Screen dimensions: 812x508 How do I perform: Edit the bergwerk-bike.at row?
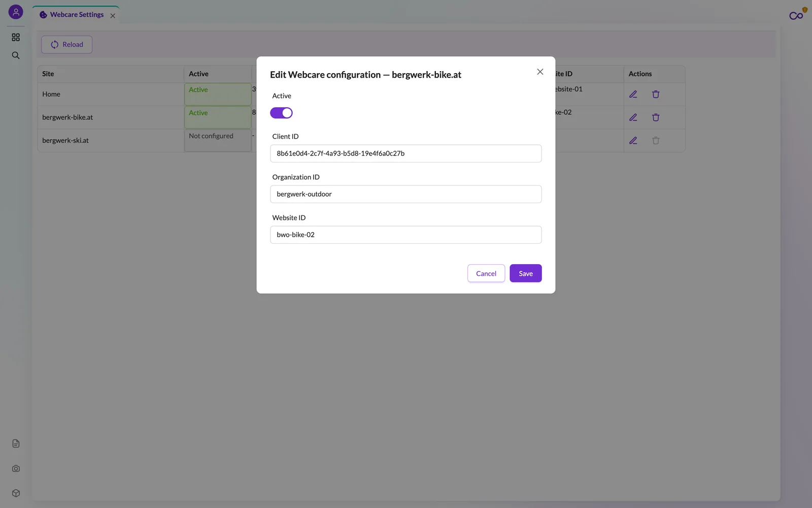(633, 117)
